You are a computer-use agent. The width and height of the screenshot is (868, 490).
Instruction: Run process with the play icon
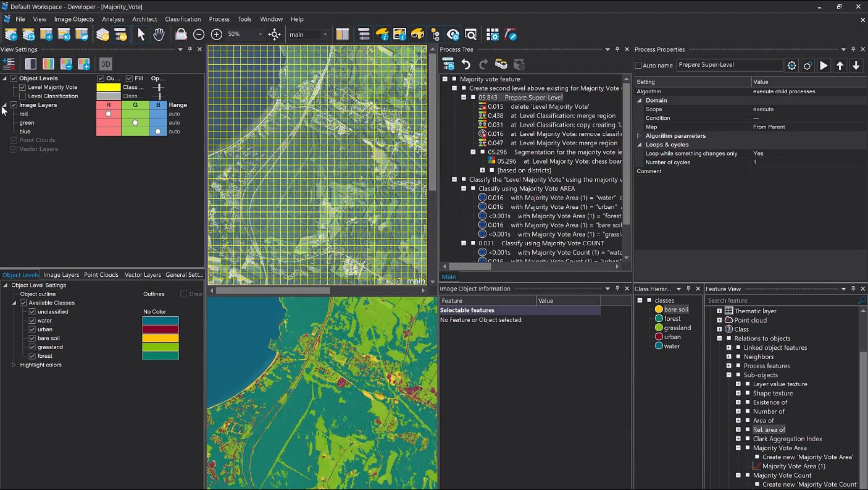(x=824, y=65)
